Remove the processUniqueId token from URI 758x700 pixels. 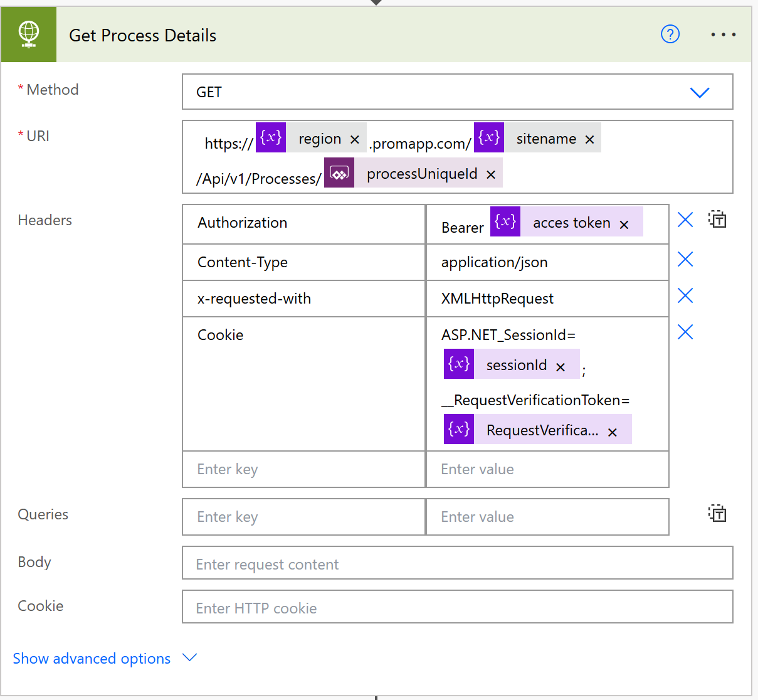491,174
